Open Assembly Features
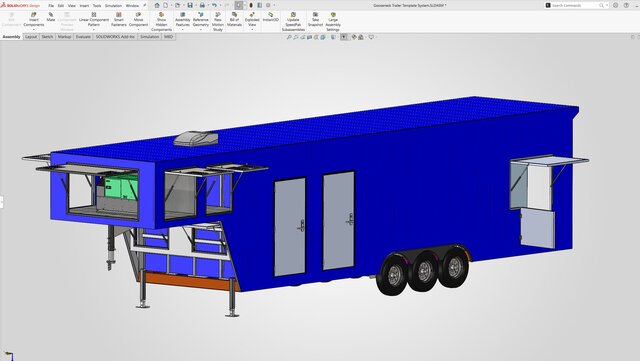The image size is (640, 361). click(x=182, y=20)
